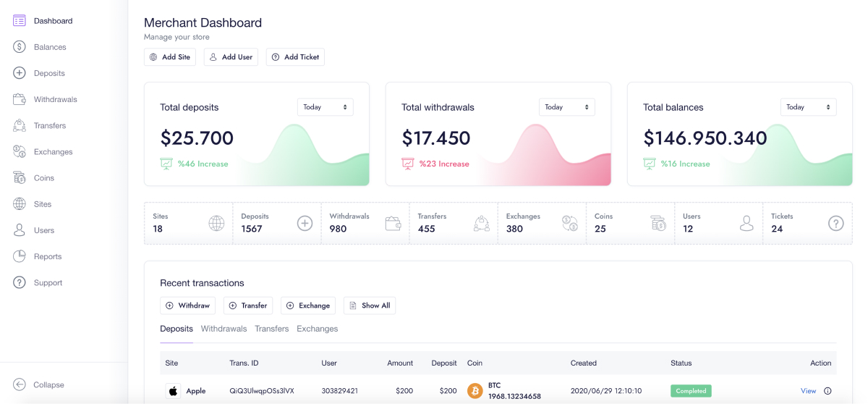Go to Reports in the sidebar
Viewport: 868px width, 404px height.
[48, 256]
